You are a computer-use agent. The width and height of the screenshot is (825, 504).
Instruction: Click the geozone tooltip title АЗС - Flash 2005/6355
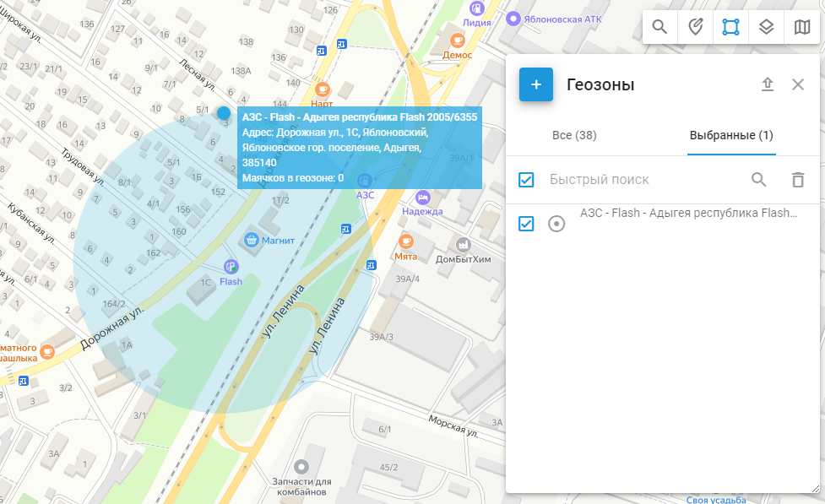coord(360,117)
